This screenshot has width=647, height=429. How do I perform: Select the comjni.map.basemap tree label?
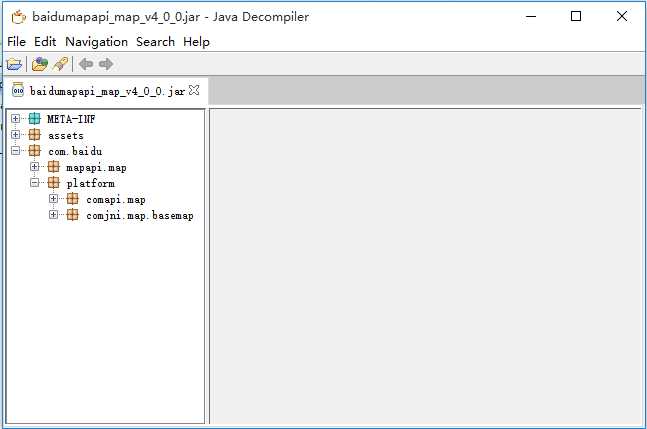[139, 216]
